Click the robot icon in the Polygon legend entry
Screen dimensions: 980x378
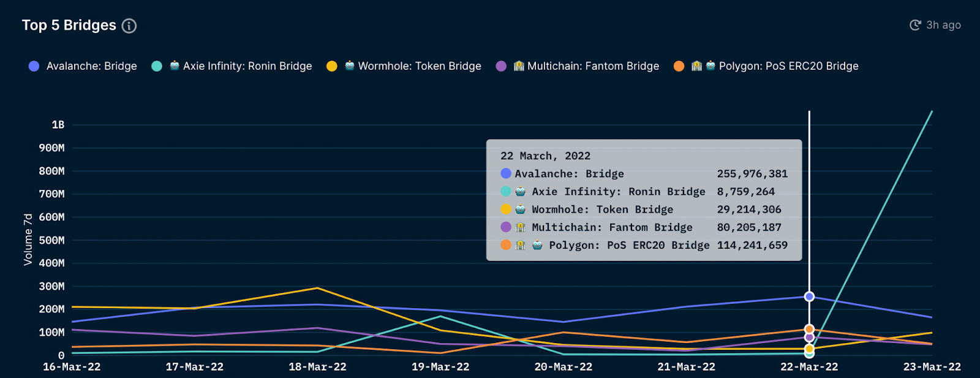710,66
